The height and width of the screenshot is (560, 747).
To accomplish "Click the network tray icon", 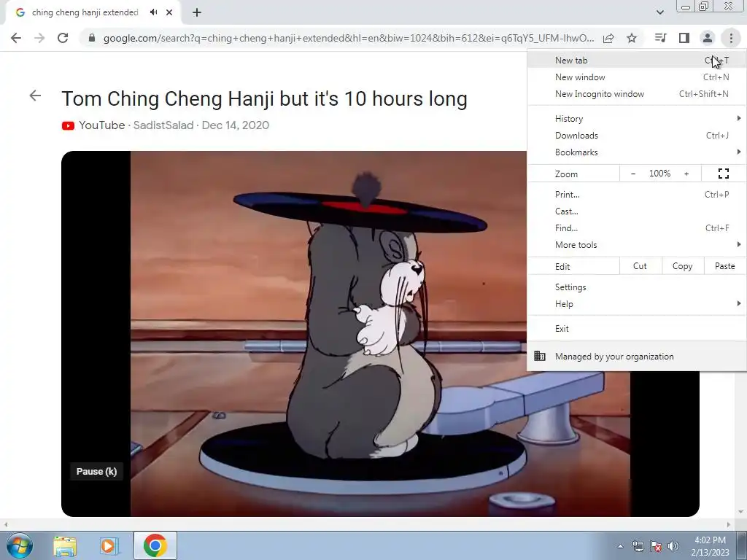I will point(638,546).
